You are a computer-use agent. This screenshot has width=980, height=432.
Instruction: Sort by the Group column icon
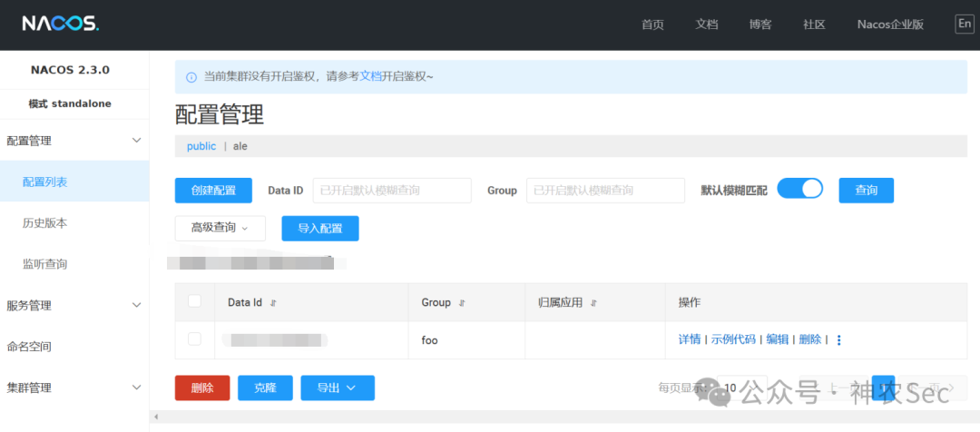[462, 303]
